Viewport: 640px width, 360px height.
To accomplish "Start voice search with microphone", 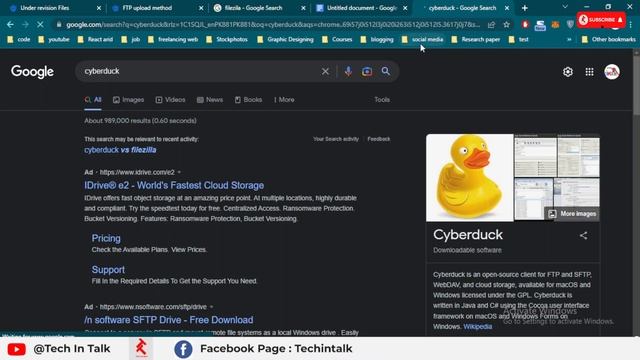I will coord(348,71).
